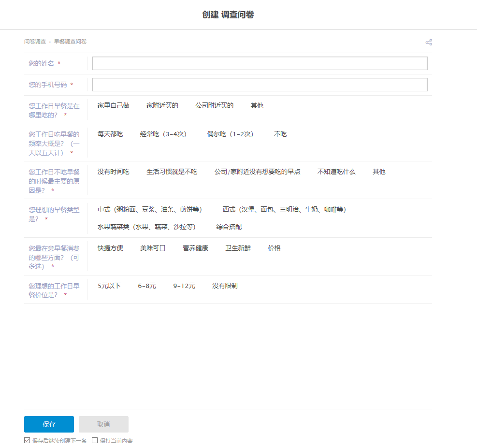The width and height of the screenshot is (477, 448).
Task: Select 每天都吃 frequency option
Action: (110, 134)
